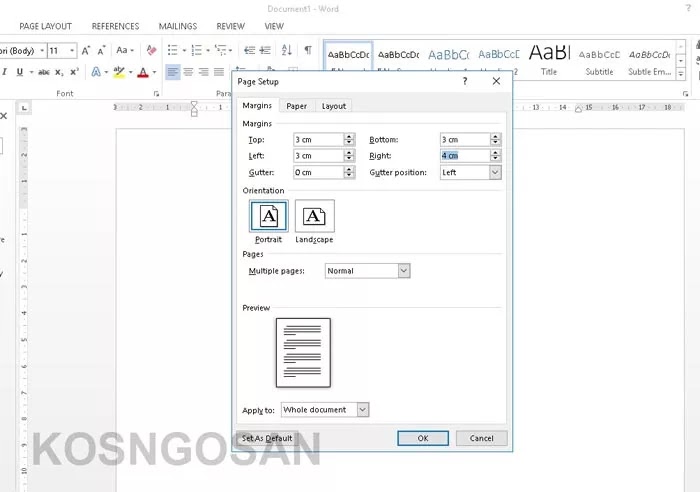
Task: Click the Shrink Font icon
Action: 101,50
